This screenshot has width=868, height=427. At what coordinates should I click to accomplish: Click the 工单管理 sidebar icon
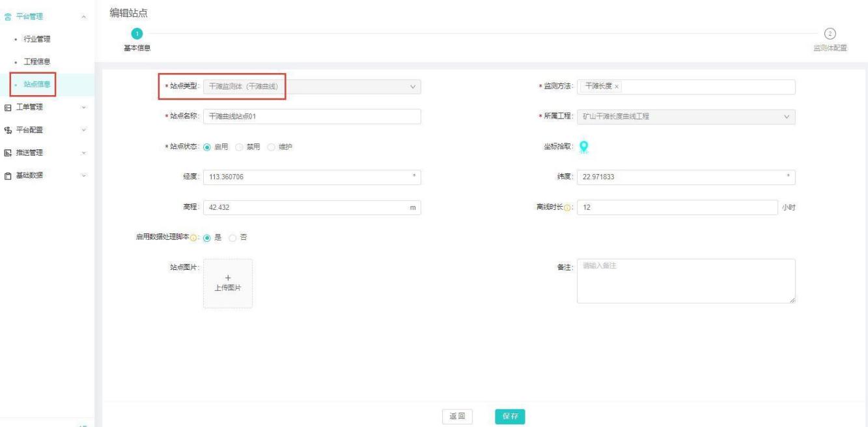(x=8, y=107)
